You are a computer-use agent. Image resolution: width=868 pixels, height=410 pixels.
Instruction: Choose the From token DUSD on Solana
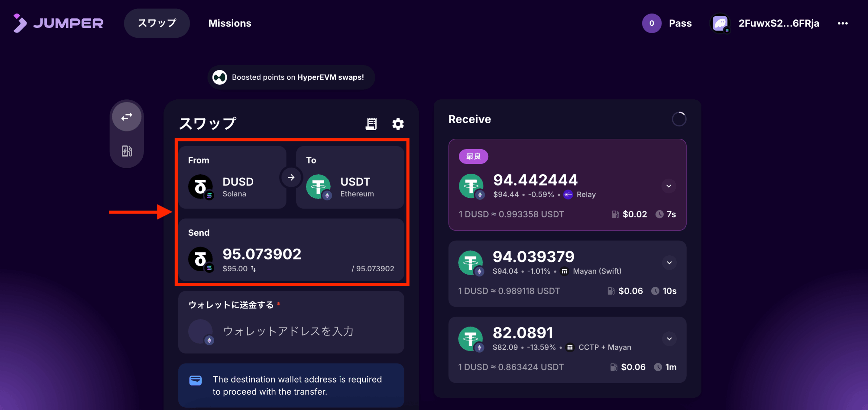[232, 177]
